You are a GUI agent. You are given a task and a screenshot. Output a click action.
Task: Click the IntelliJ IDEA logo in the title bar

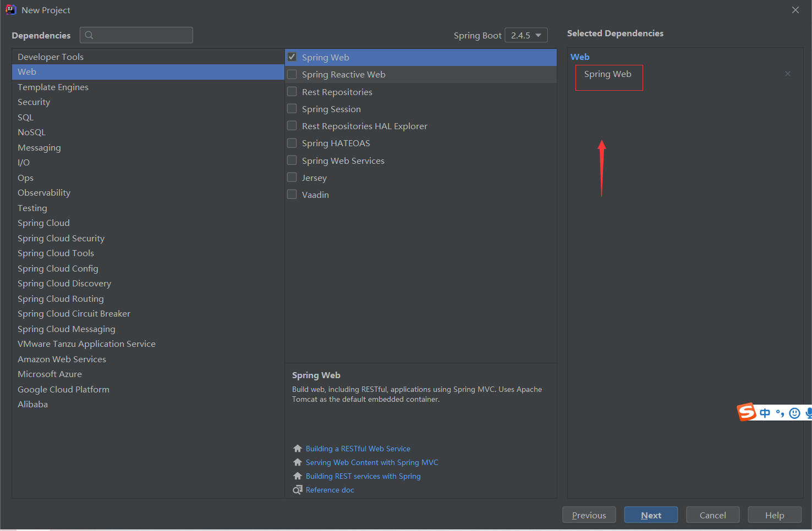11,10
